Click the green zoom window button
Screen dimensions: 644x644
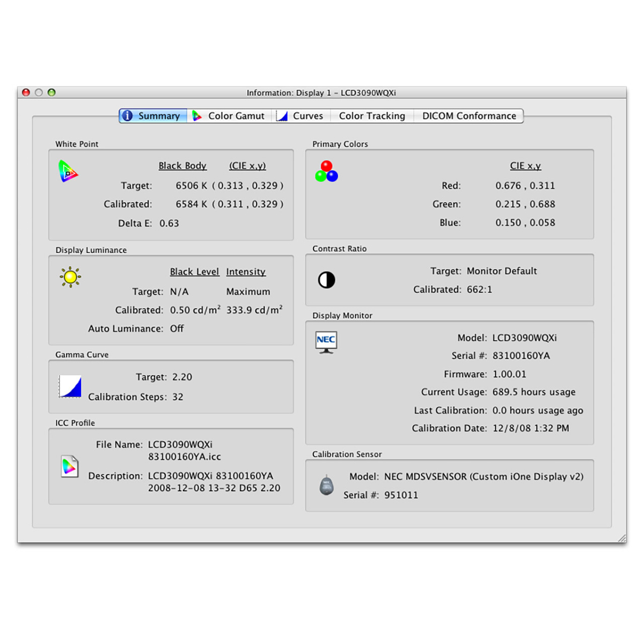click(x=52, y=92)
